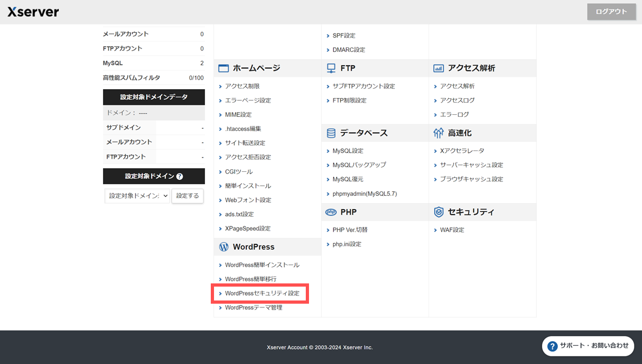
Task: Open MIME設定 link
Action: click(238, 115)
